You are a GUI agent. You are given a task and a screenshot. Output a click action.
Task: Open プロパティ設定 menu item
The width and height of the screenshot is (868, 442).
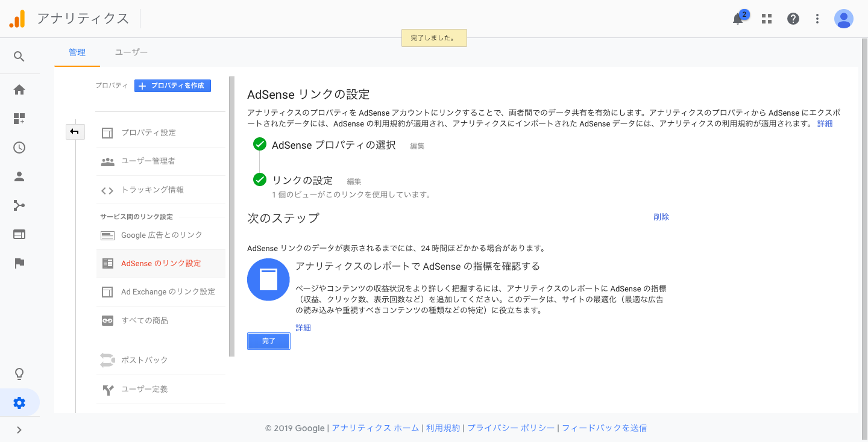160,132
